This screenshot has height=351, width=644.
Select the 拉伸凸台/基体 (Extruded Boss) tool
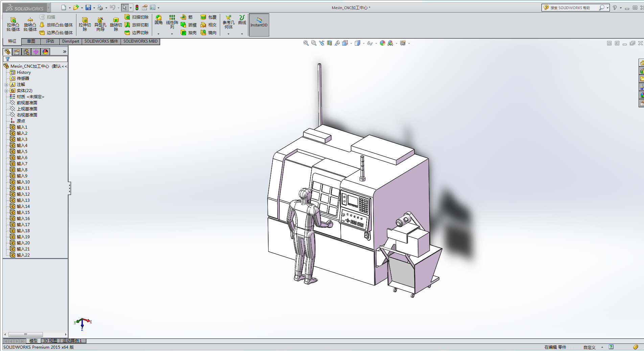click(x=13, y=24)
